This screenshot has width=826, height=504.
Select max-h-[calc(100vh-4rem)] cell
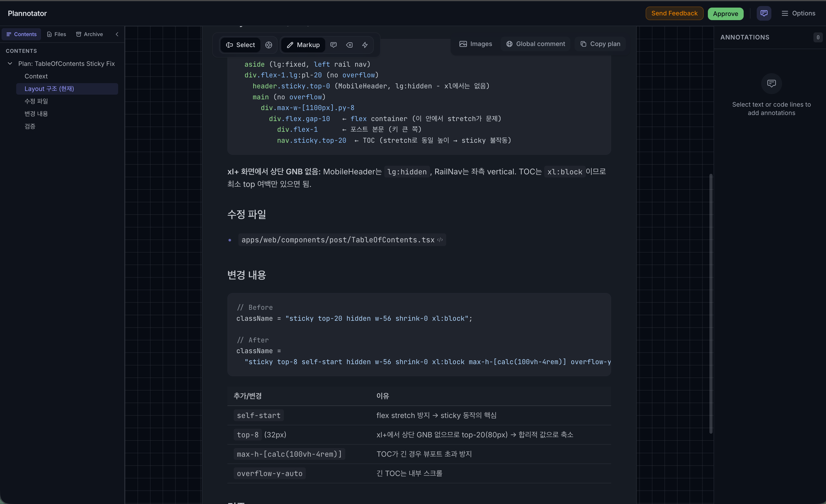click(289, 454)
